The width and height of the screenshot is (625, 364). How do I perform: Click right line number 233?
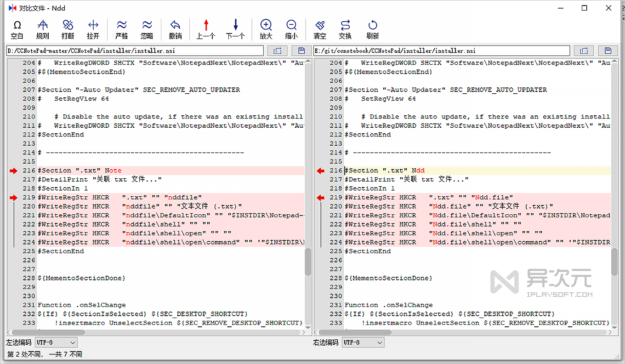point(336,323)
